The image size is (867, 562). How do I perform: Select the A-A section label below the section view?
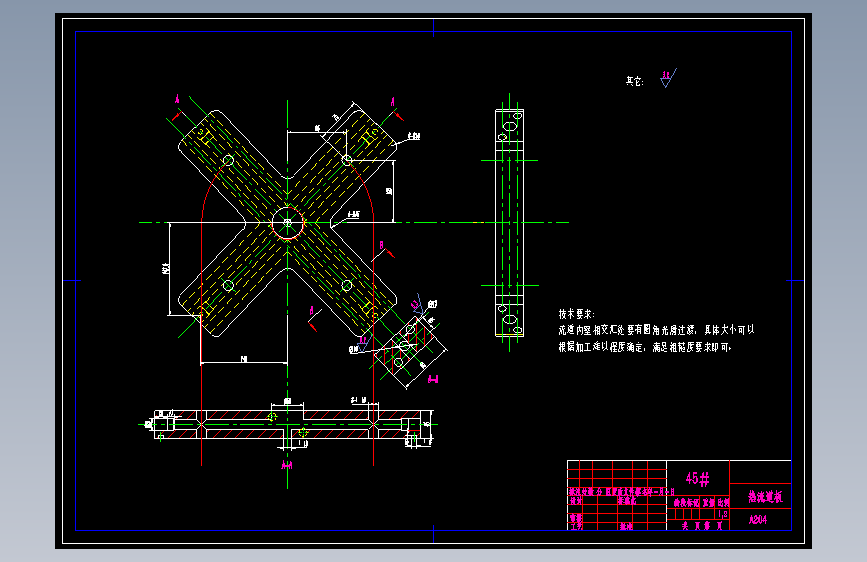[x=286, y=465]
